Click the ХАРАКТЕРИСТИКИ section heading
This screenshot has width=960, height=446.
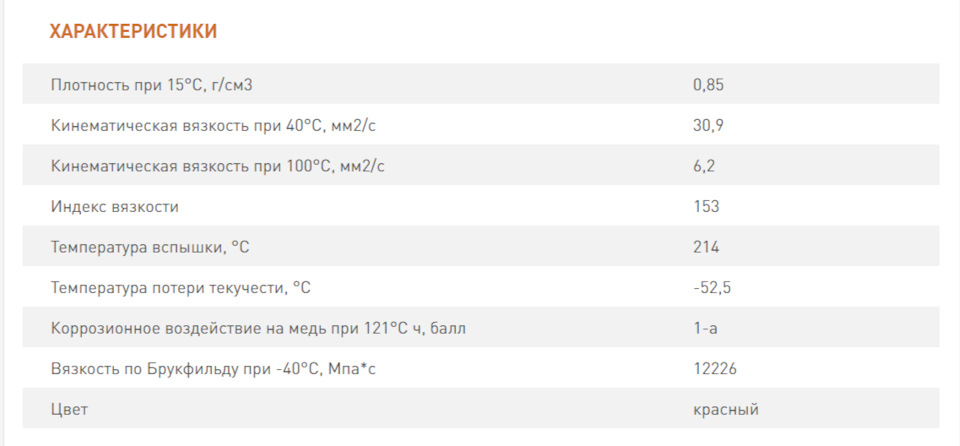[x=133, y=32]
